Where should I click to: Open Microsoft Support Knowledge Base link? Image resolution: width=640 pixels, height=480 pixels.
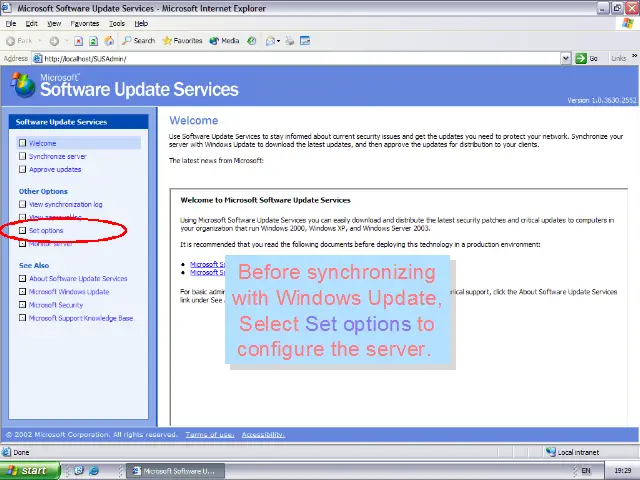pos(81,318)
